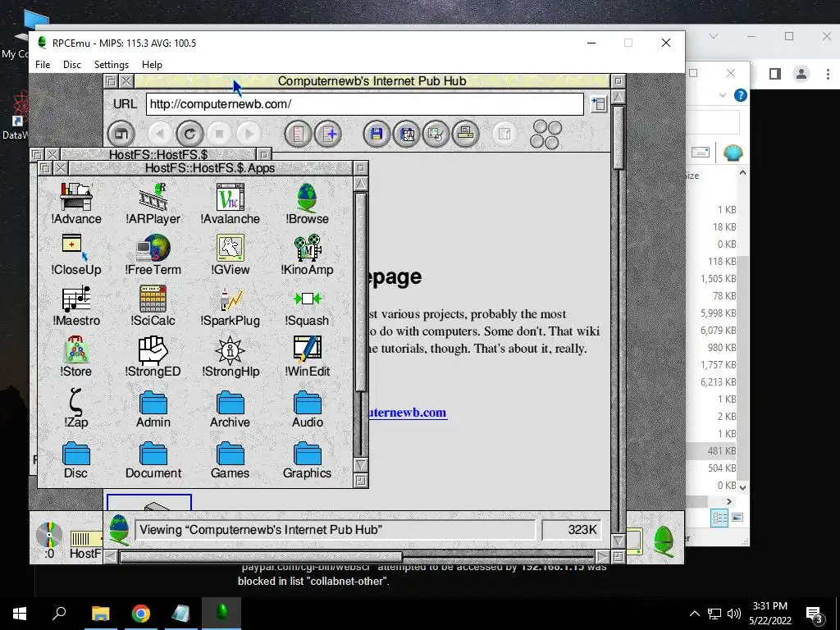Screen dimensions: 840x630
Task: Open the !Maestro music icon
Action: [76, 305]
